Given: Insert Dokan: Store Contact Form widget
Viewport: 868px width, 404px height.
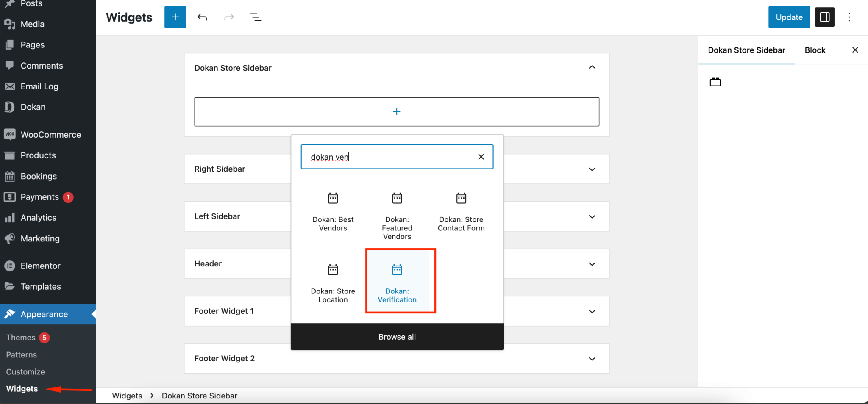Looking at the screenshot, I should 461,212.
